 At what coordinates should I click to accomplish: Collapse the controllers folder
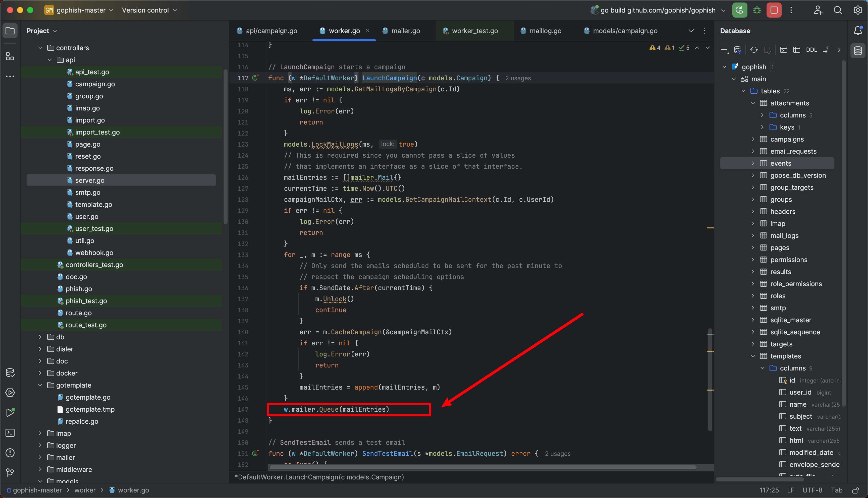(40, 48)
